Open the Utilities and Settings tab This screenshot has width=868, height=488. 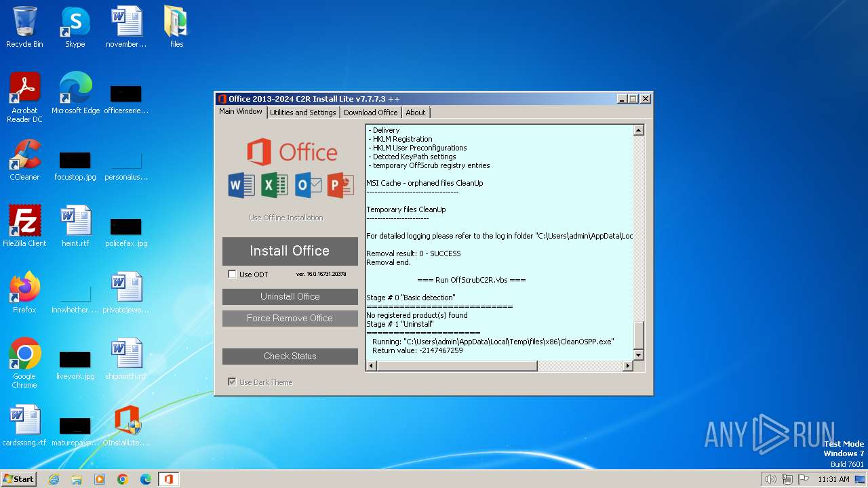click(x=302, y=113)
